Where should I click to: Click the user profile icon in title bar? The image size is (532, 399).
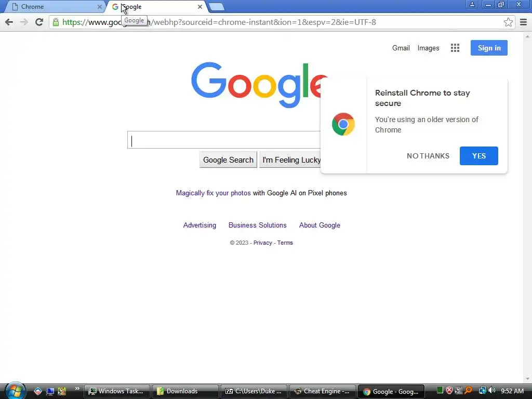[x=472, y=4]
